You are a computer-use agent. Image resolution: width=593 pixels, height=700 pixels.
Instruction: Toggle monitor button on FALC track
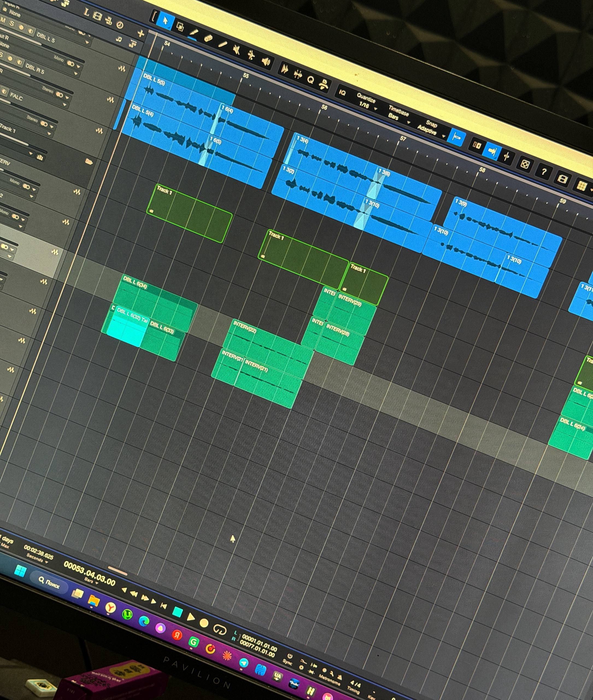4,91
